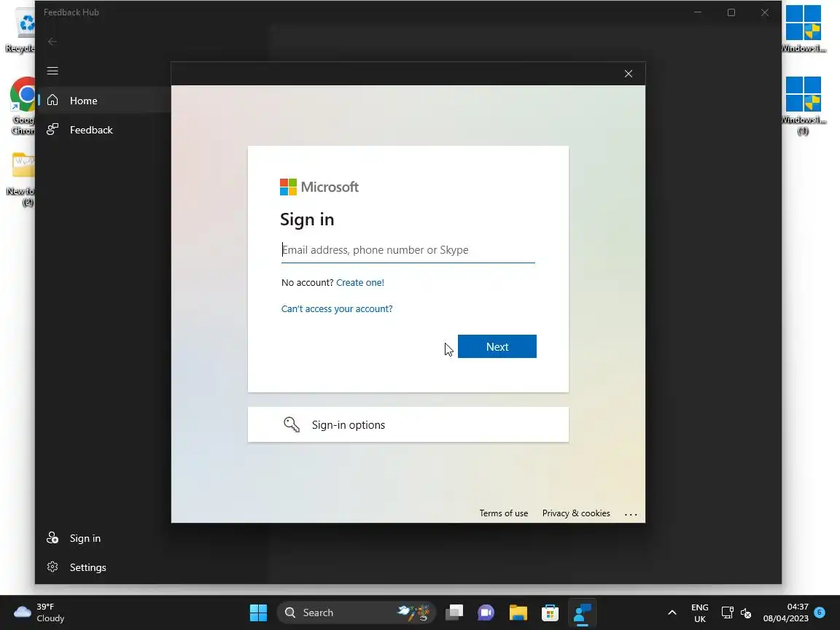Image resolution: width=840 pixels, height=630 pixels.
Task: Expand the hidden system tray icons
Action: pos(672,612)
